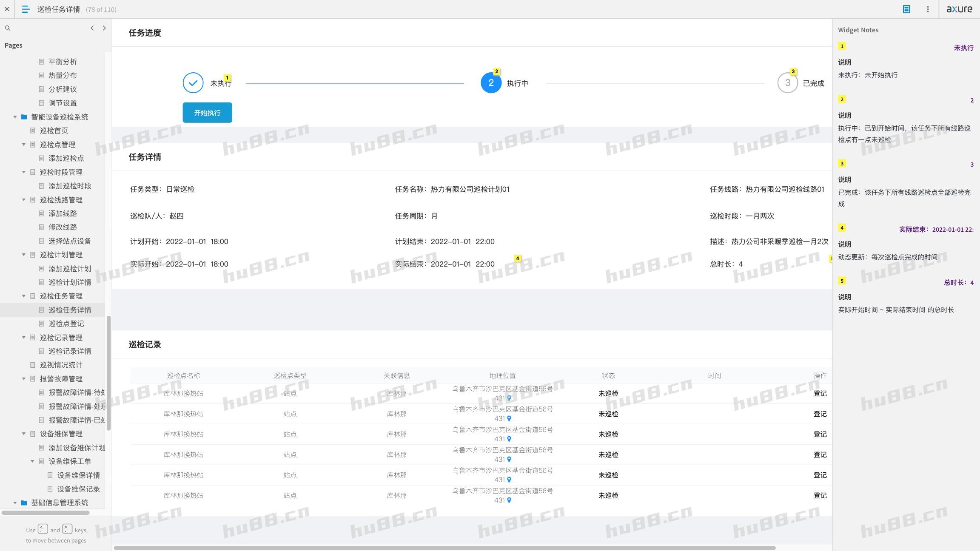Open the 巡检记录详情 page
The image size is (980, 551).
click(69, 351)
